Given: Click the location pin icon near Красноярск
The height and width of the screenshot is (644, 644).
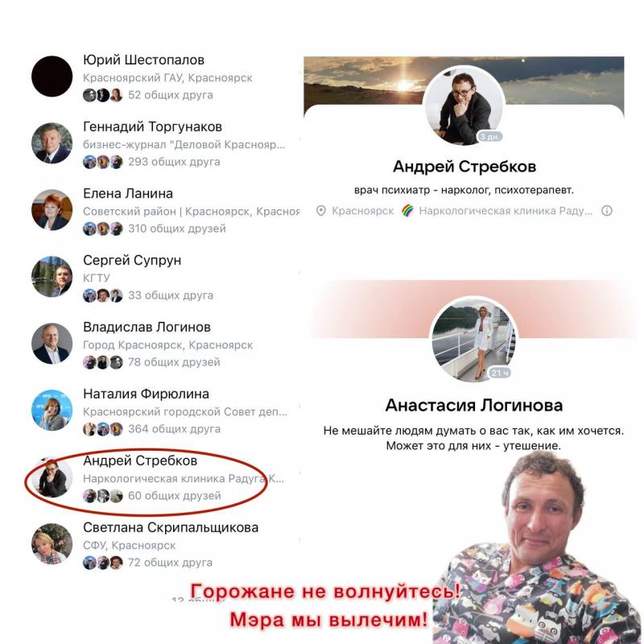Looking at the screenshot, I should [x=320, y=211].
